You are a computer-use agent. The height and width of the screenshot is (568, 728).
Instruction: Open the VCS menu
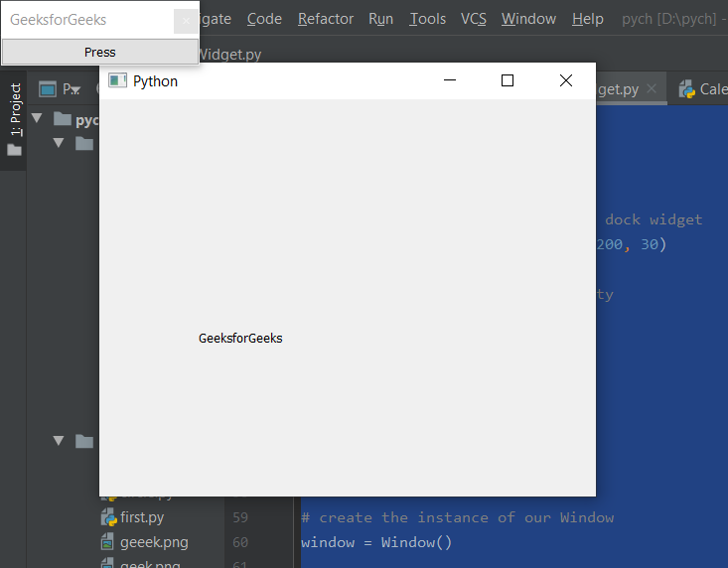(474, 19)
